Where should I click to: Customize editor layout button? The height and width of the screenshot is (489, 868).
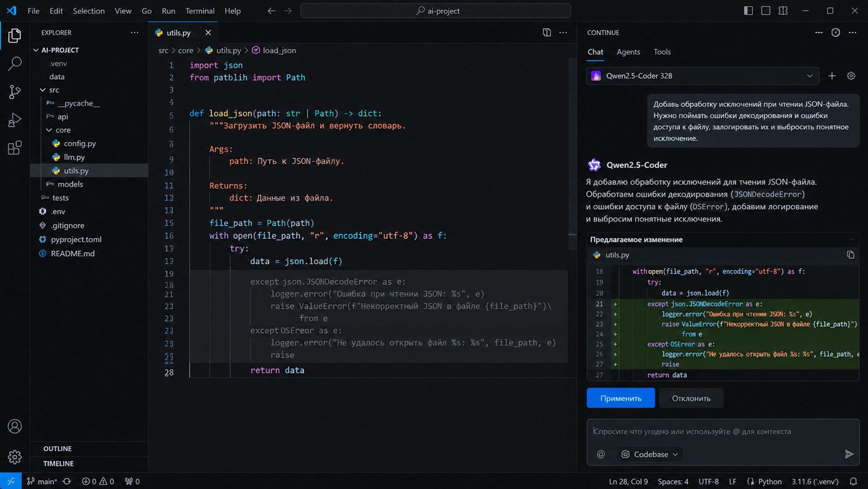click(x=783, y=11)
